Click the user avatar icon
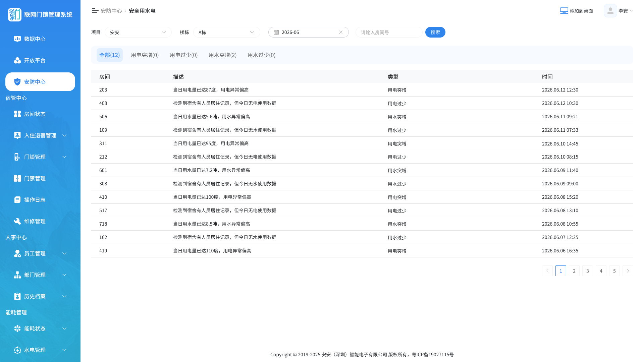 pyautogui.click(x=610, y=11)
